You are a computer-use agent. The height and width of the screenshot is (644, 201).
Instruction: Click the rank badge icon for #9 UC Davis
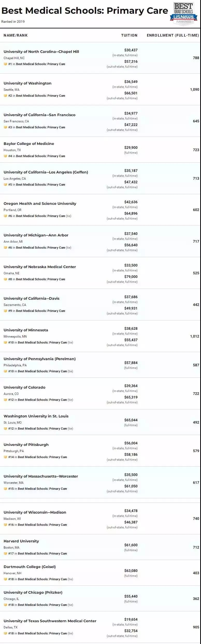coord(5,311)
